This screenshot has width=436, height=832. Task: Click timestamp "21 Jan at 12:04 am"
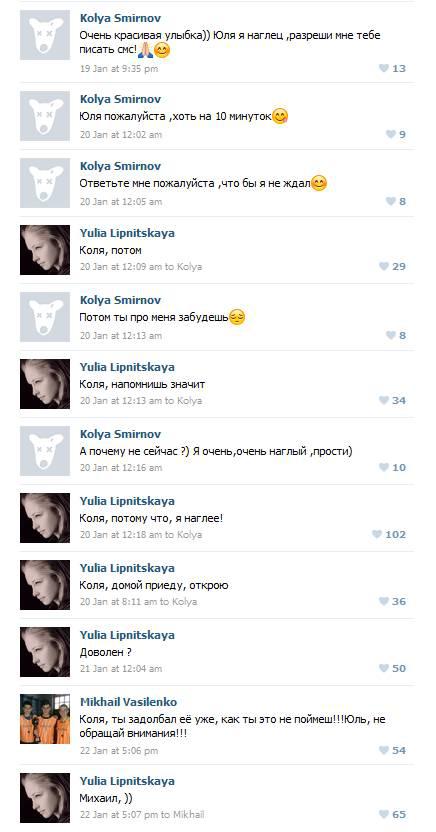121,669
